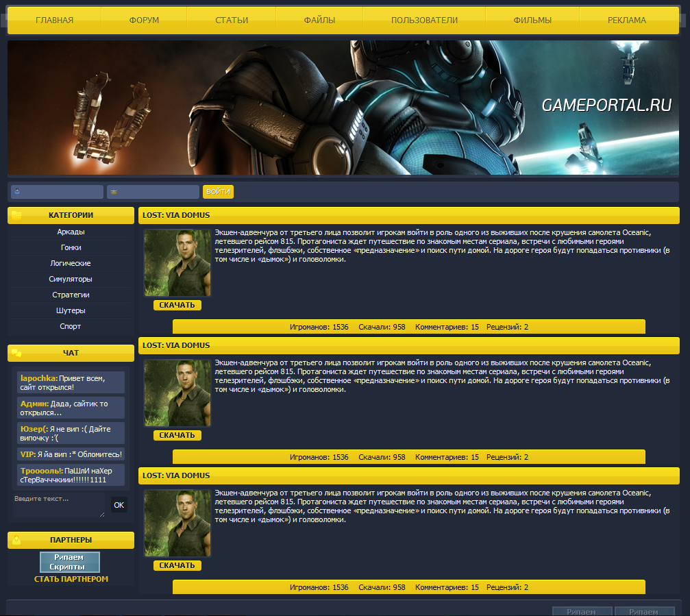The height and width of the screenshot is (616, 690).
Task: Click the user icon in login field
Action: (x=17, y=191)
